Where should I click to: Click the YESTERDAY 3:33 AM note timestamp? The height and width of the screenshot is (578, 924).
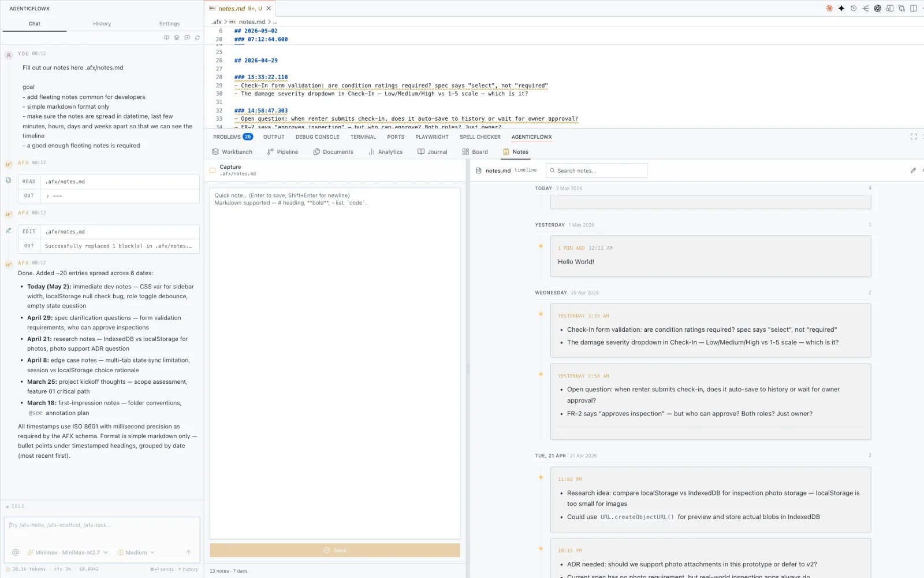click(x=583, y=316)
